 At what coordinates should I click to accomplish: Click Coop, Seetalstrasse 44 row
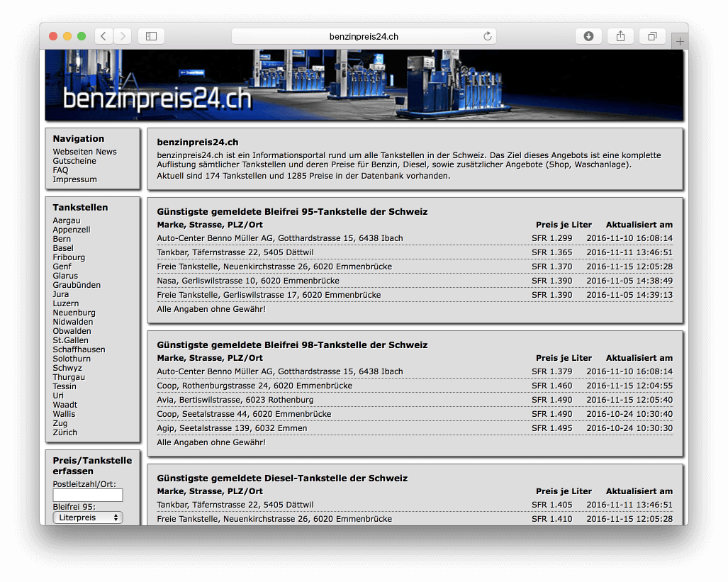[x=415, y=414]
